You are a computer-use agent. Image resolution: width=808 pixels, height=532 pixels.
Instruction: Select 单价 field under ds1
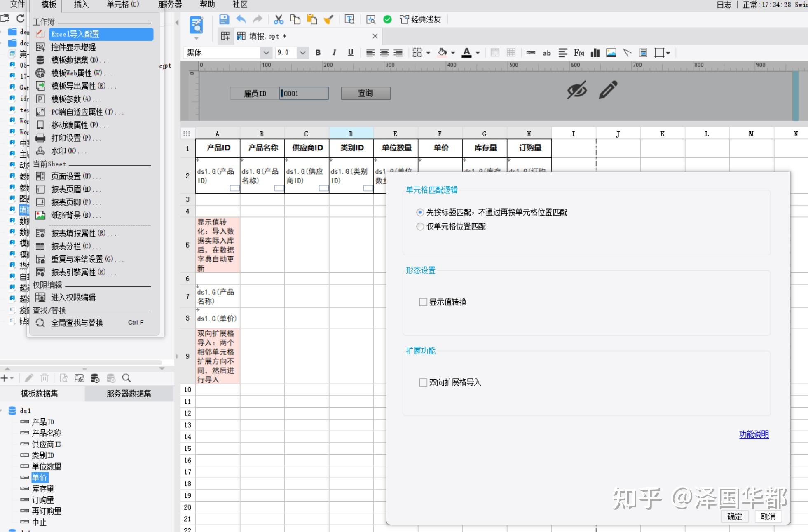click(40, 478)
